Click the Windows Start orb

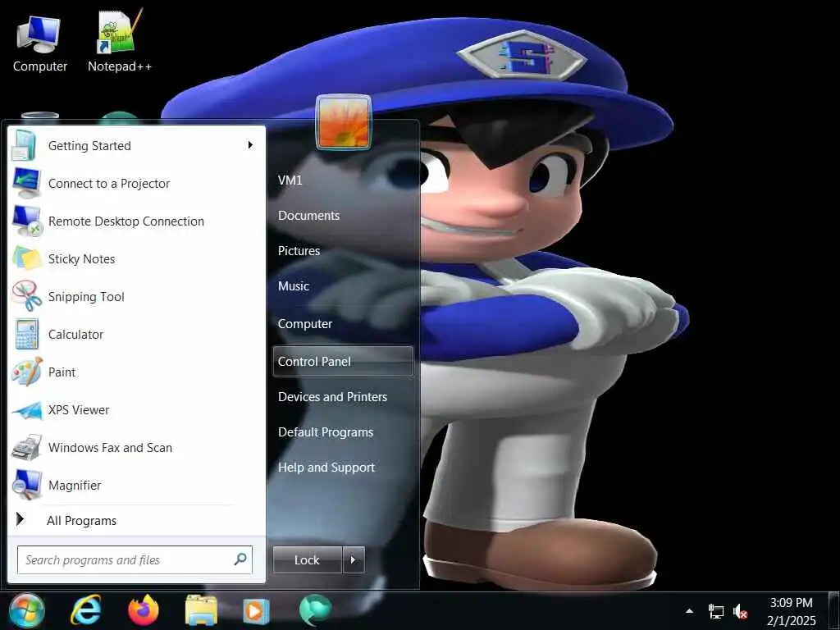pos(25,610)
